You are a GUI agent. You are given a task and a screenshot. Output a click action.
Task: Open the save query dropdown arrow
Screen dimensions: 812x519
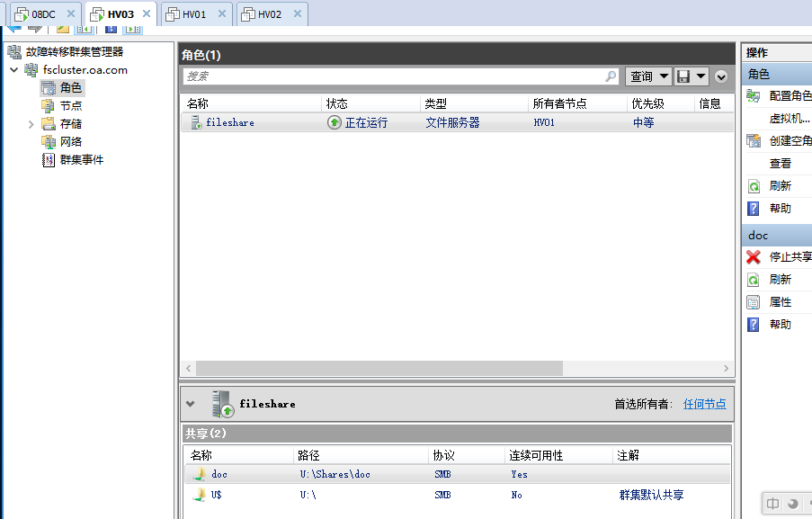700,76
